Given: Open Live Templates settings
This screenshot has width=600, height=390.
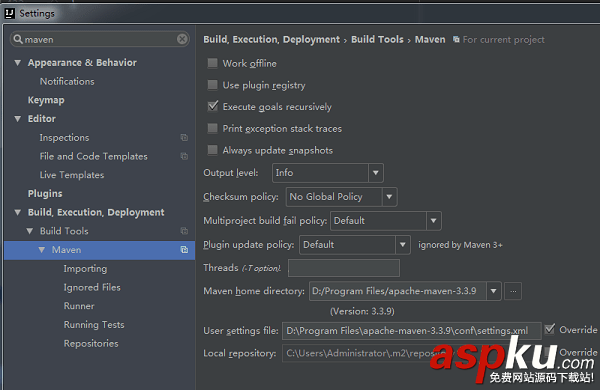Looking at the screenshot, I should (72, 175).
